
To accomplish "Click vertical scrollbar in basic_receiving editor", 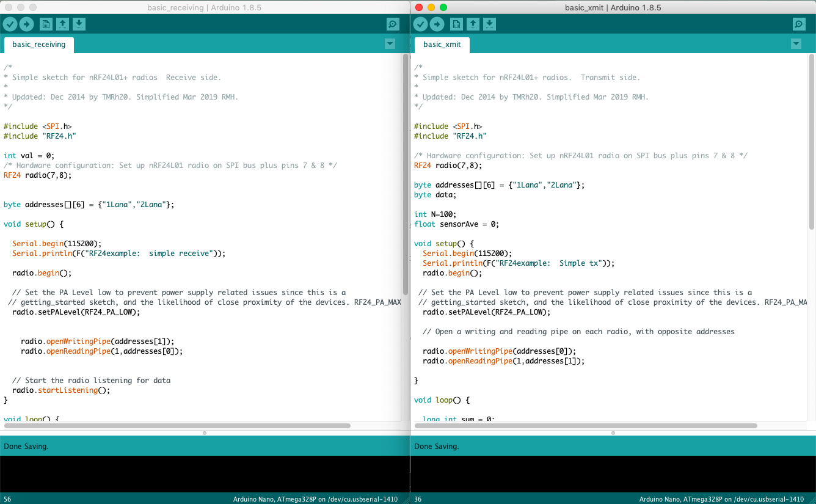I will click(406, 174).
